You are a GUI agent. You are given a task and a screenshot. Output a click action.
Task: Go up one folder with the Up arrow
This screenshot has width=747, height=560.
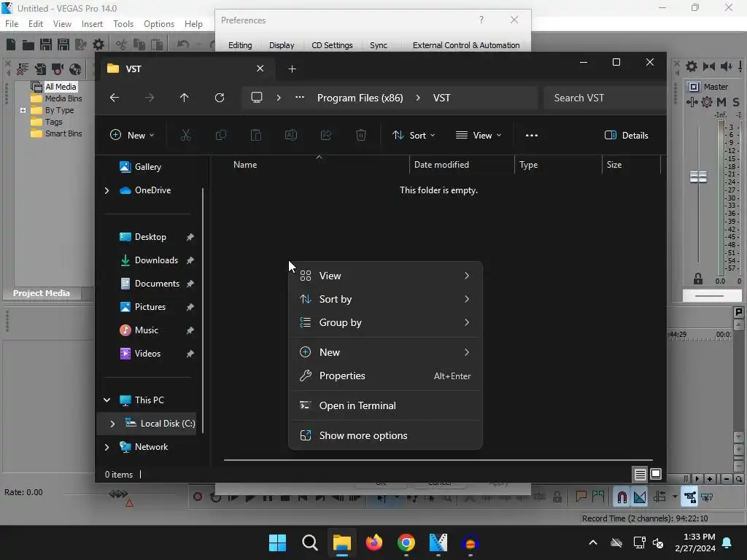click(x=185, y=98)
